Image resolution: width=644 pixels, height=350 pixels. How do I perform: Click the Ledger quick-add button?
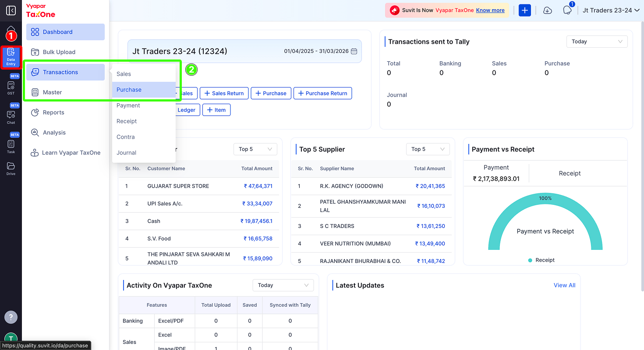(188, 110)
